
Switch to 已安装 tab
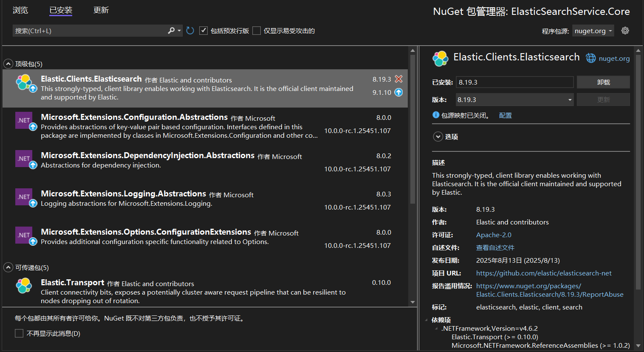pyautogui.click(x=61, y=10)
